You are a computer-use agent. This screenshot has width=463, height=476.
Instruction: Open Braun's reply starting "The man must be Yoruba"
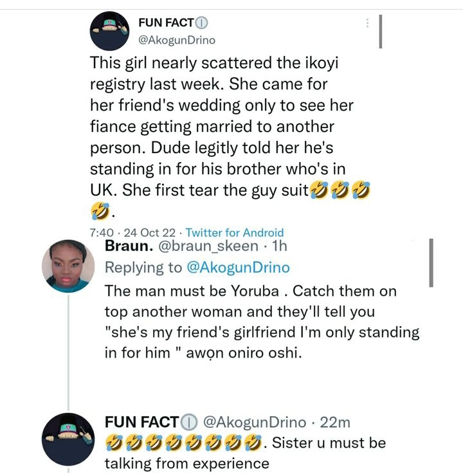[x=257, y=322]
